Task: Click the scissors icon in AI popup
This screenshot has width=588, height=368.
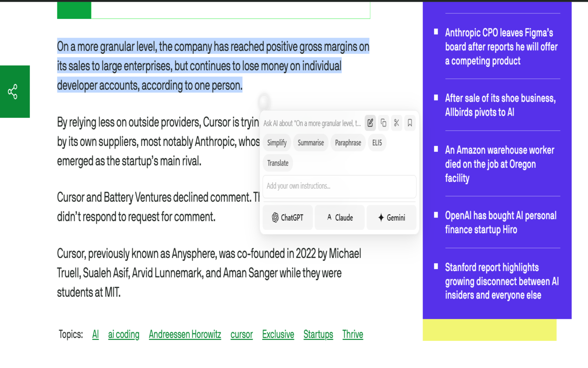Action: click(x=396, y=123)
